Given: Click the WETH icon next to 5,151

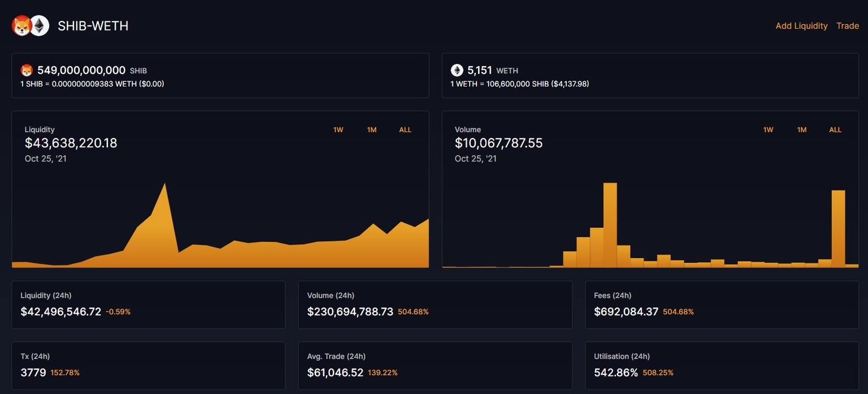Looking at the screenshot, I should (x=457, y=70).
